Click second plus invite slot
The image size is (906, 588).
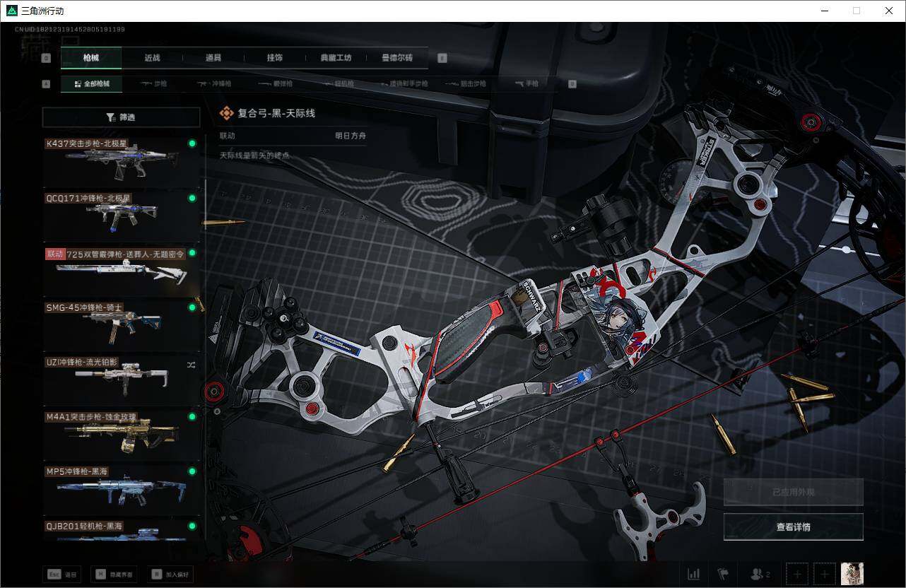coord(824,574)
